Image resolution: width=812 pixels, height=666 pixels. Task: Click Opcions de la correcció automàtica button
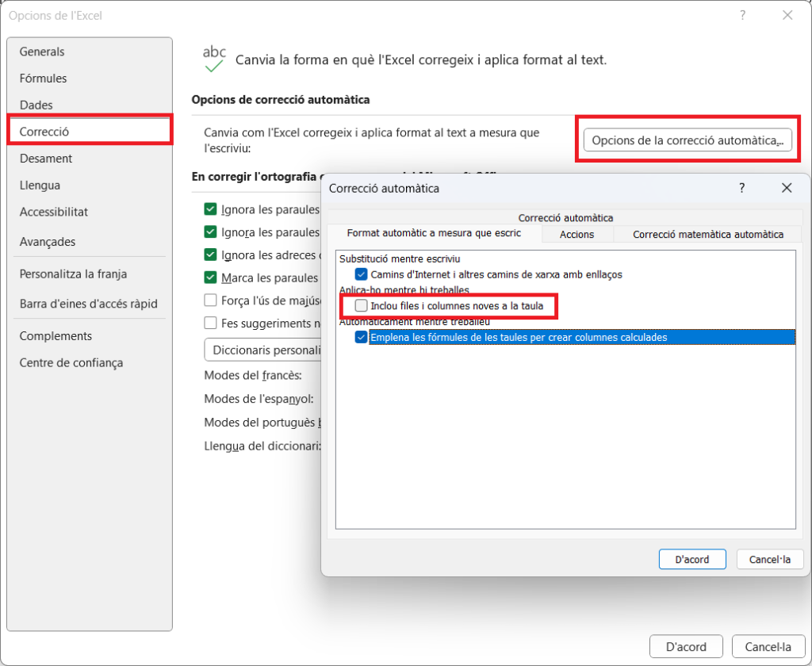[x=688, y=140]
